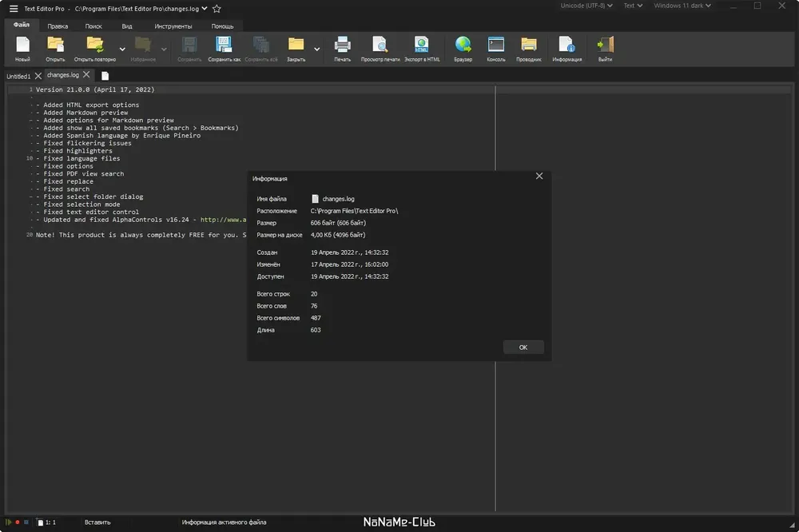Image resolution: width=799 pixels, height=532 pixels.
Task: Expand the Открыть повторно dropdown arrow
Action: [x=122, y=50]
